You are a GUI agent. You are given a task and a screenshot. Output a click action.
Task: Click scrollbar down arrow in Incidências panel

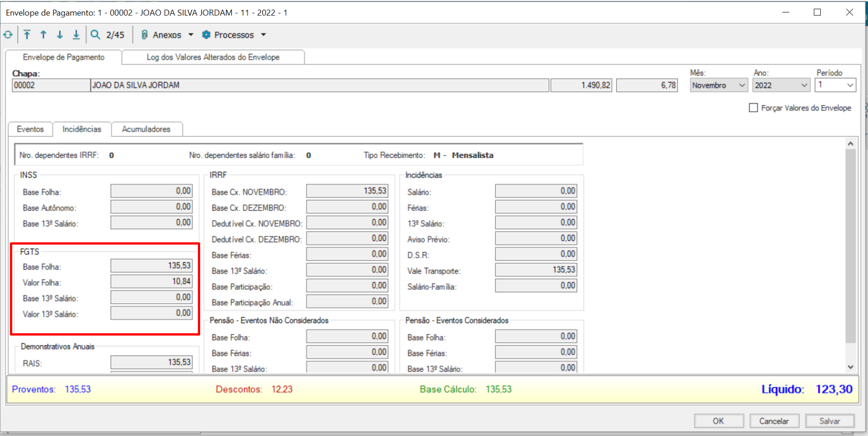(x=850, y=367)
